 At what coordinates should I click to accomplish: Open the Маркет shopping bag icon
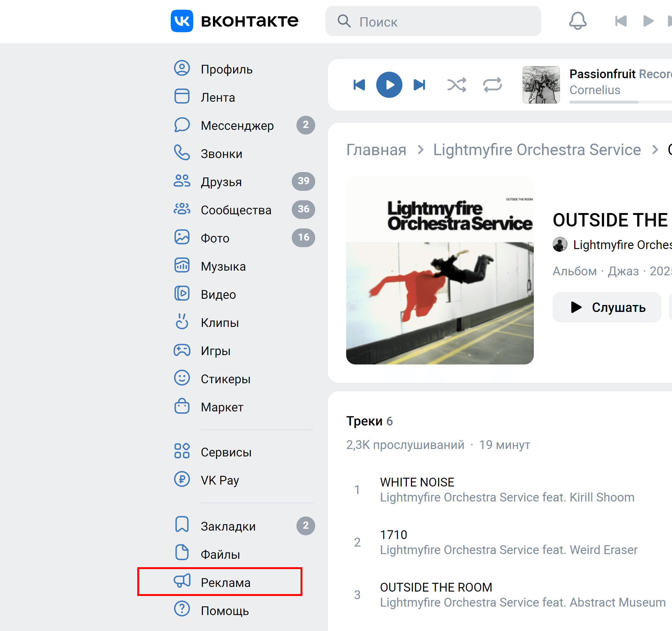(182, 406)
